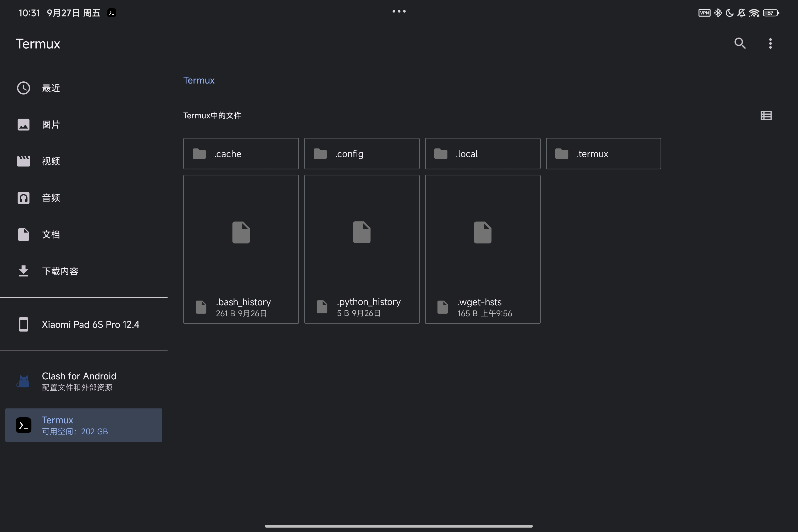Tap the do-not-disturb moon icon
The image size is (798, 532).
coord(729,13)
